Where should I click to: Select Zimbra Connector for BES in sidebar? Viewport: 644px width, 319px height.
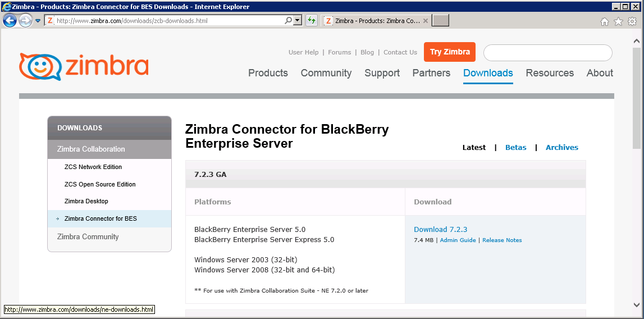[x=109, y=218]
